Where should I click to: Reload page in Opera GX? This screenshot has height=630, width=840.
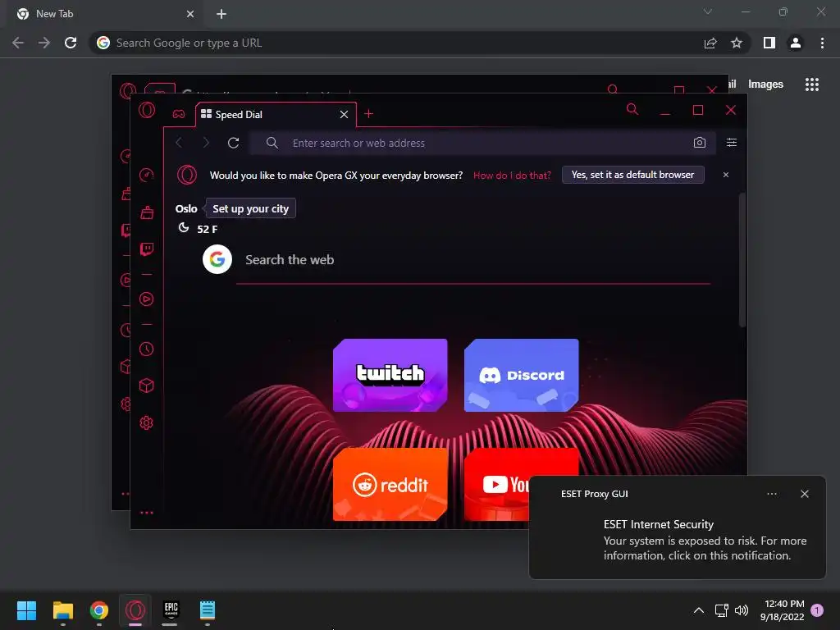tap(233, 143)
